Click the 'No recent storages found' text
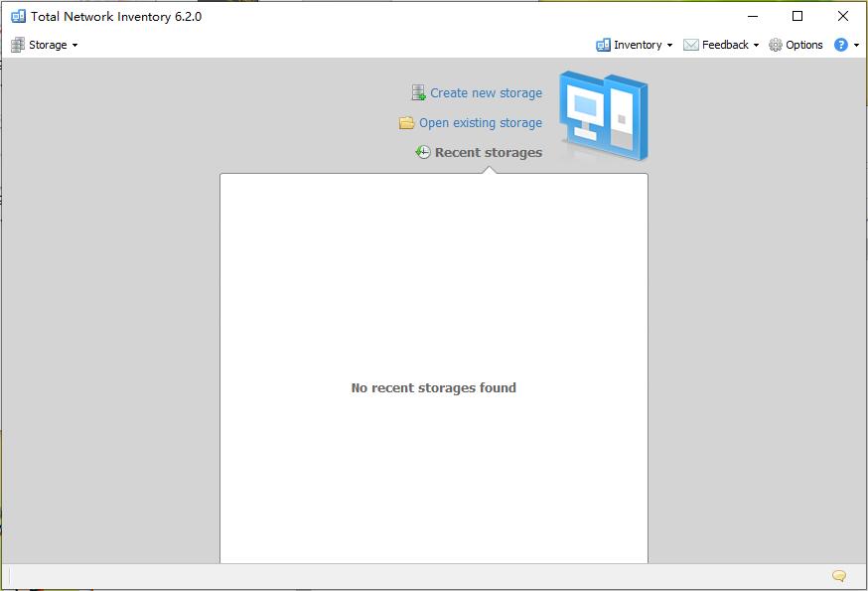The height and width of the screenshot is (591, 868). pyautogui.click(x=433, y=387)
